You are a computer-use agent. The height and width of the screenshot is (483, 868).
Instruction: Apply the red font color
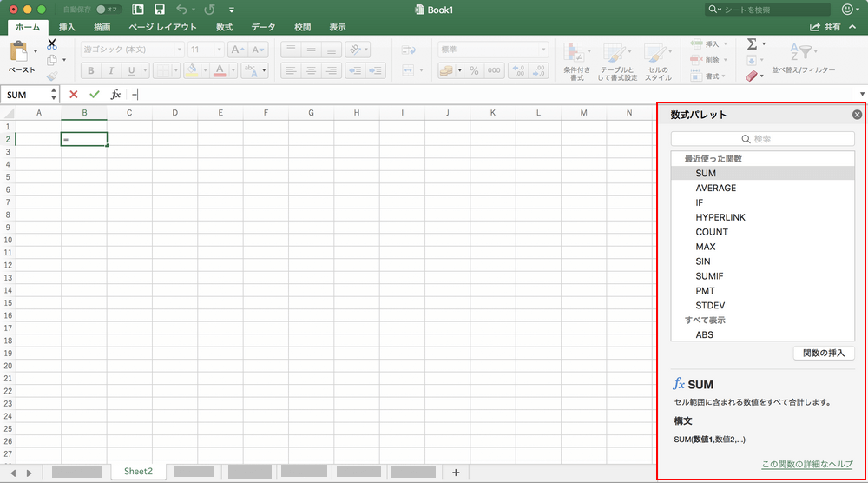pos(220,70)
